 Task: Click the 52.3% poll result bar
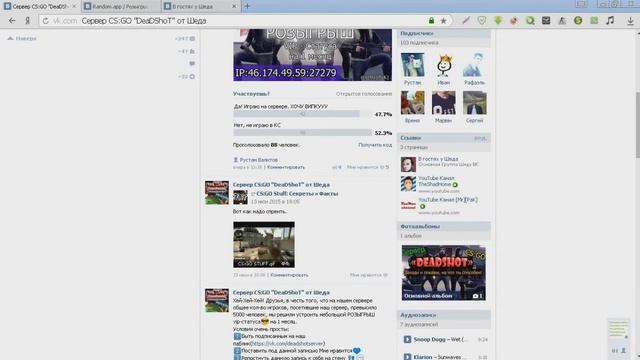pos(302,133)
